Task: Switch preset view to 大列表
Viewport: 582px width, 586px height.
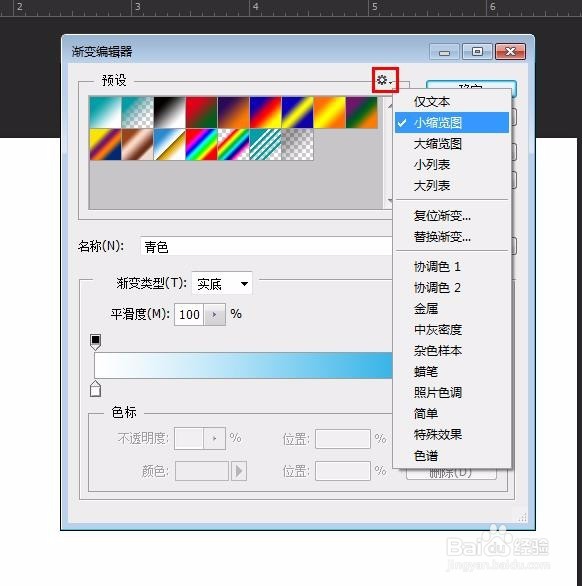Action: click(x=452, y=185)
